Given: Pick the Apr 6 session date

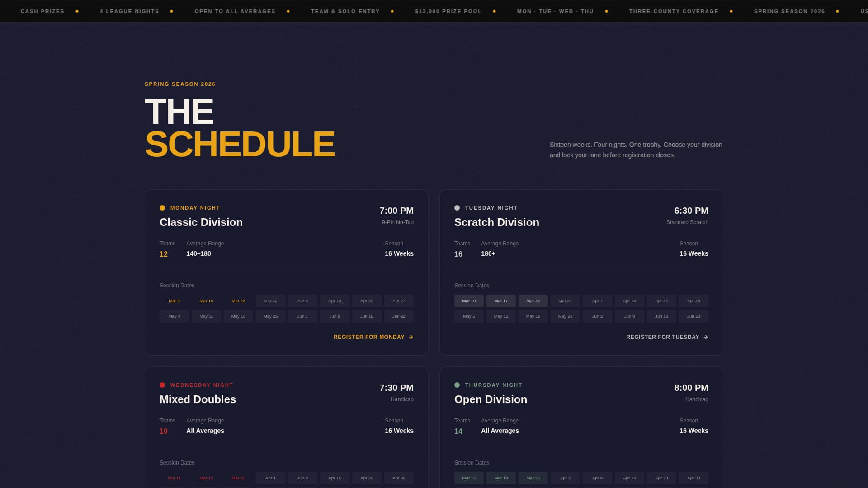Looking at the screenshot, I should click(302, 301).
